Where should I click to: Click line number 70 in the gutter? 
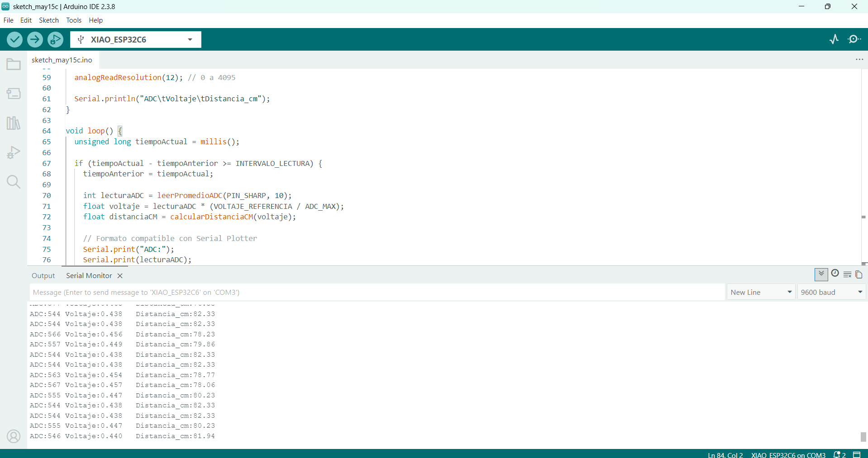click(47, 196)
